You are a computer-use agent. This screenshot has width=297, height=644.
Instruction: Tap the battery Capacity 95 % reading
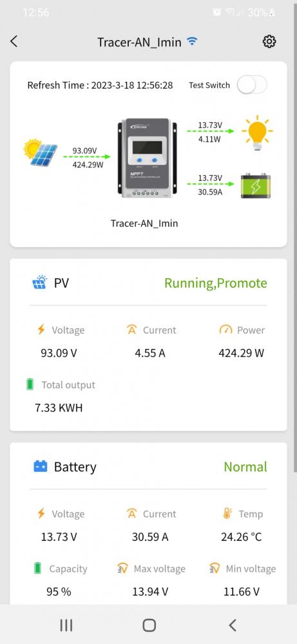pyautogui.click(x=59, y=591)
